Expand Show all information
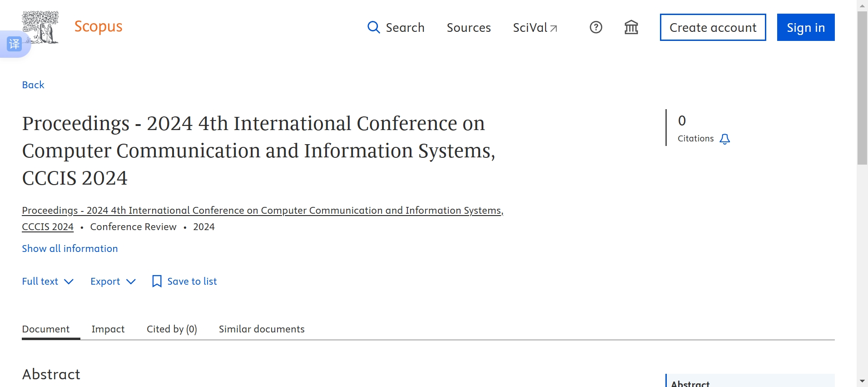 point(70,249)
